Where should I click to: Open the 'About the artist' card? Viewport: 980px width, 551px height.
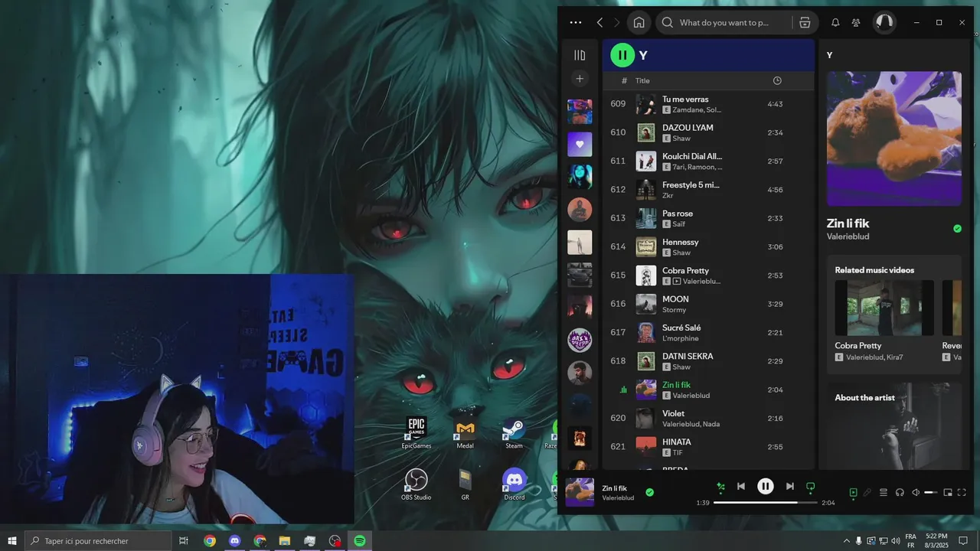pos(893,426)
